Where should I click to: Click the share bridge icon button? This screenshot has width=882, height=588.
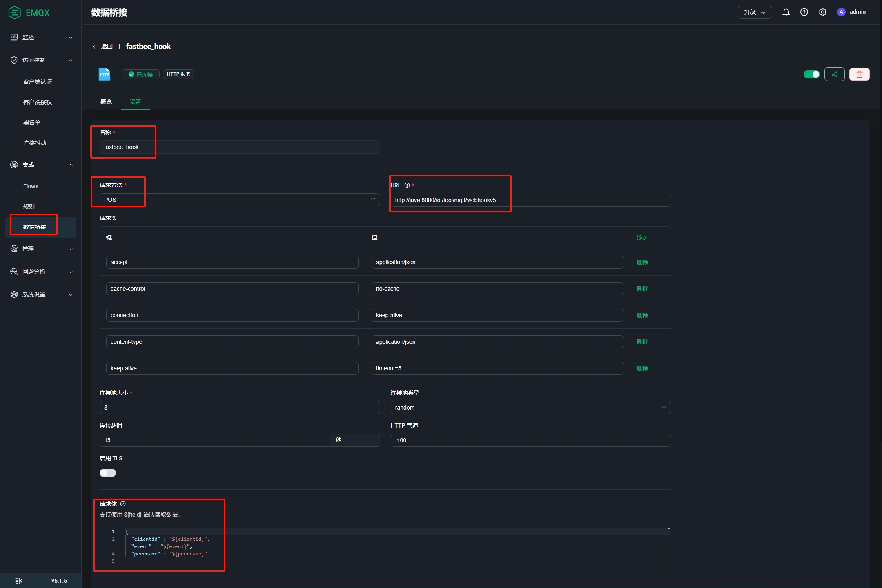(834, 74)
